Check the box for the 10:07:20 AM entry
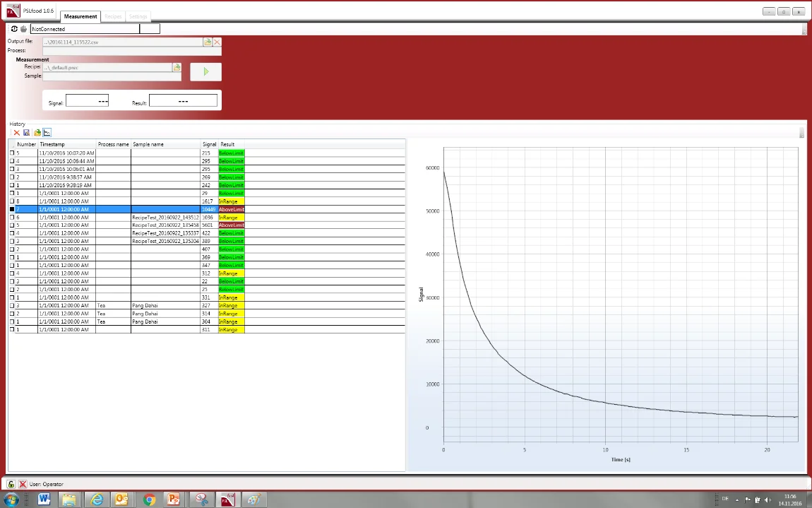Image resolution: width=812 pixels, height=508 pixels. point(12,153)
